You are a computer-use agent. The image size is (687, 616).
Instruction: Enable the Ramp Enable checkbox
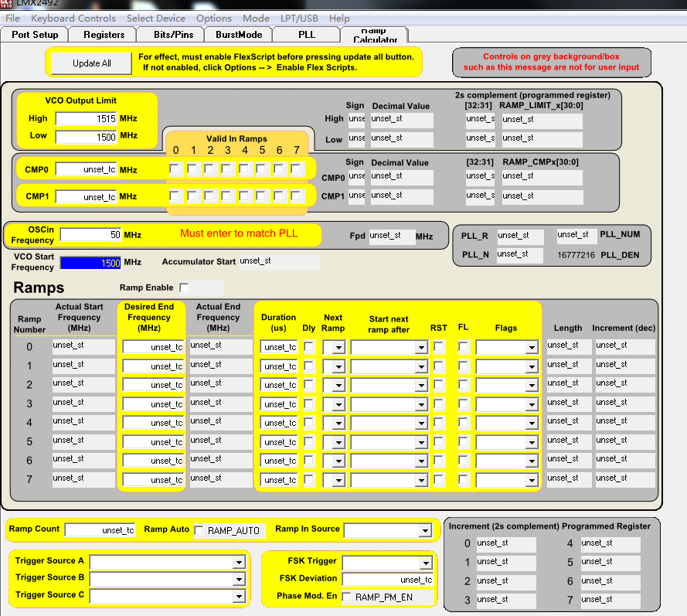click(183, 288)
